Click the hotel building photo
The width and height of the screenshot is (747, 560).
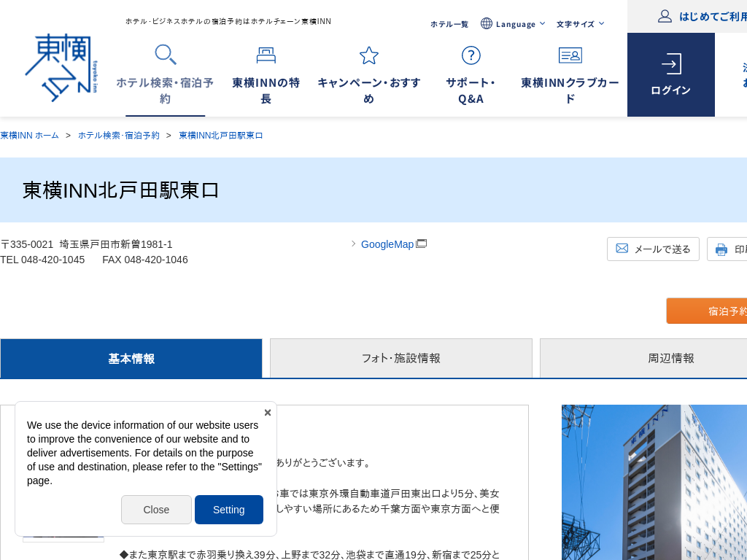(x=654, y=483)
